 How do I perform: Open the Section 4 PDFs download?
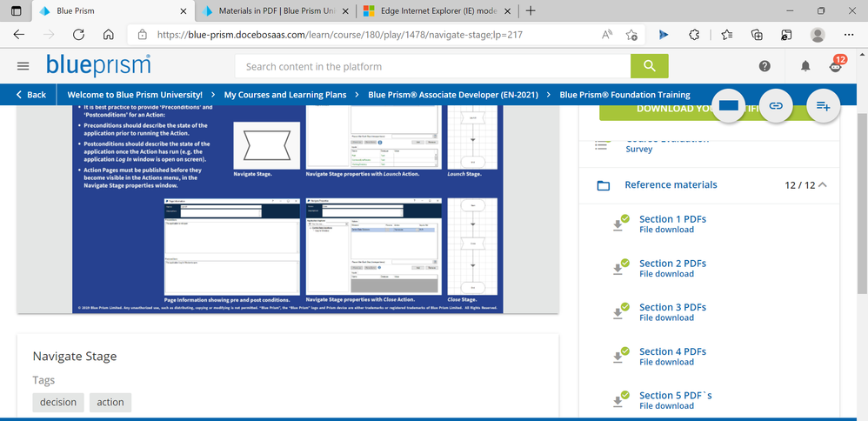pos(672,356)
